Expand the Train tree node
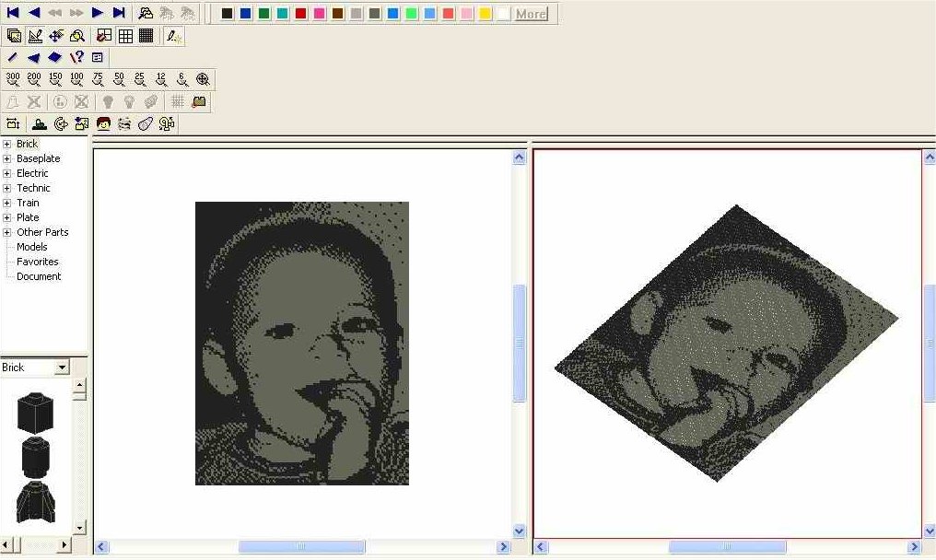 click(6, 203)
